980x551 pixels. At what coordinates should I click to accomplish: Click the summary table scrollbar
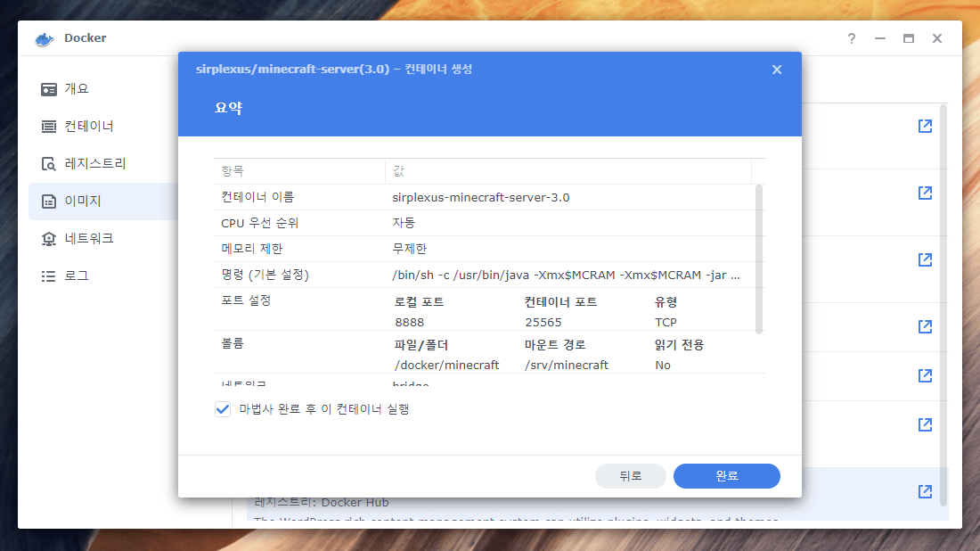point(759,259)
